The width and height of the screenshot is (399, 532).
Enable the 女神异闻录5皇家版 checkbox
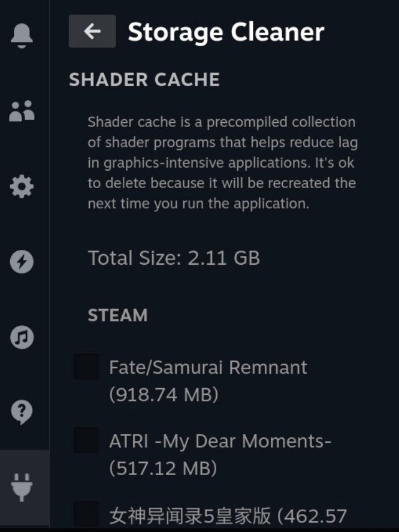pos(86,514)
